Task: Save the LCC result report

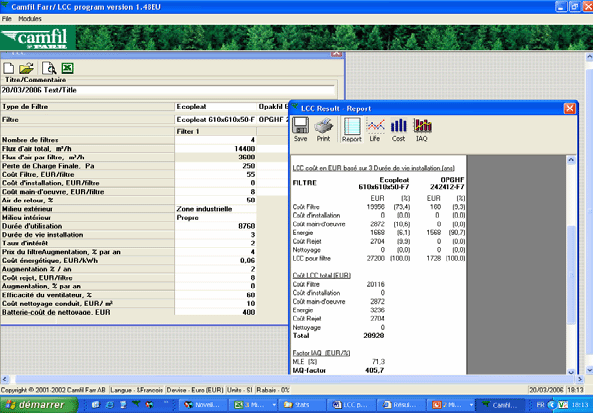Action: [301, 129]
